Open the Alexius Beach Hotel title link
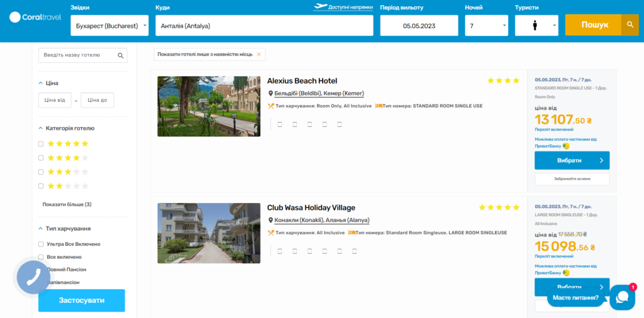The image size is (644, 318). 302,81
